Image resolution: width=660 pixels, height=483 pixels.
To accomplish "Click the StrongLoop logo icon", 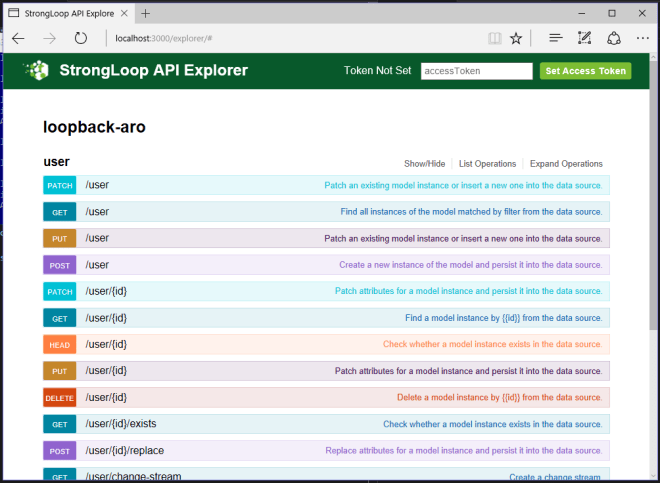I will 38,70.
